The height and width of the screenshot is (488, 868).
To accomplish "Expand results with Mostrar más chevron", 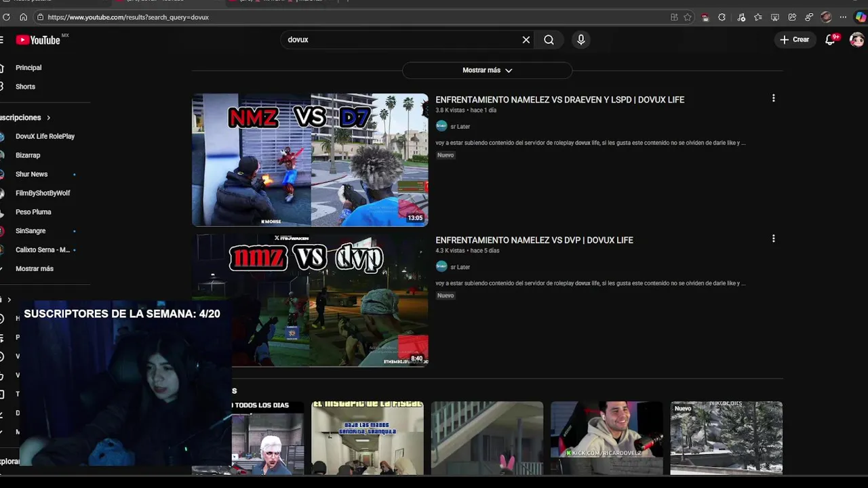I will [x=487, y=70].
